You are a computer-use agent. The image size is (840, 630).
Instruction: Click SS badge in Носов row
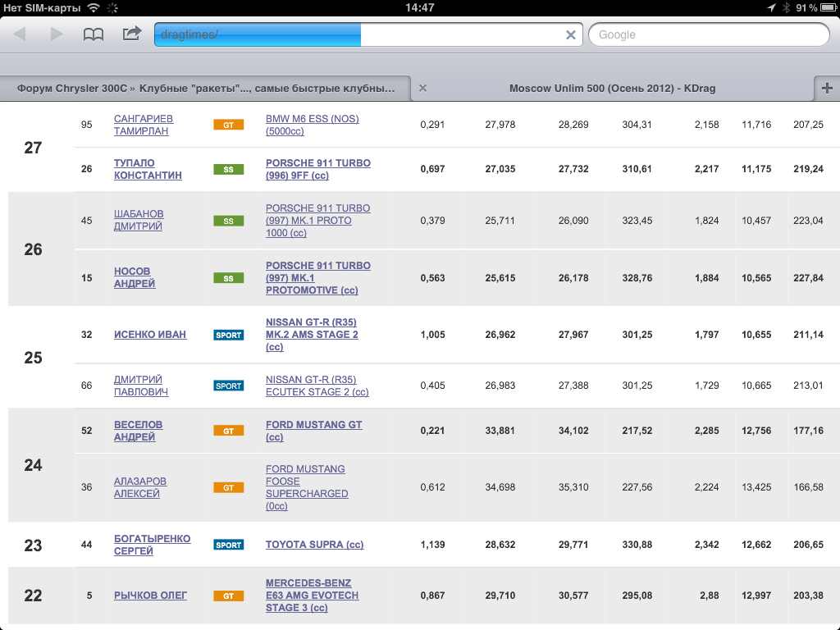[x=228, y=278]
